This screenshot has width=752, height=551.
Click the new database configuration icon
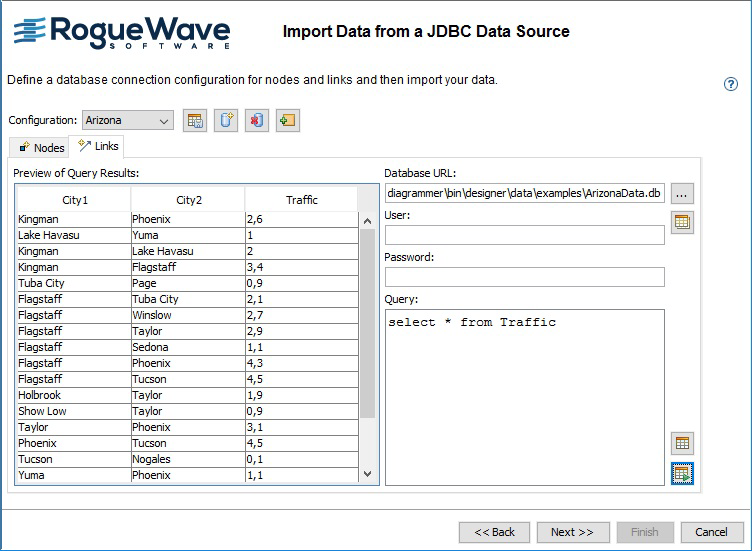(x=226, y=121)
